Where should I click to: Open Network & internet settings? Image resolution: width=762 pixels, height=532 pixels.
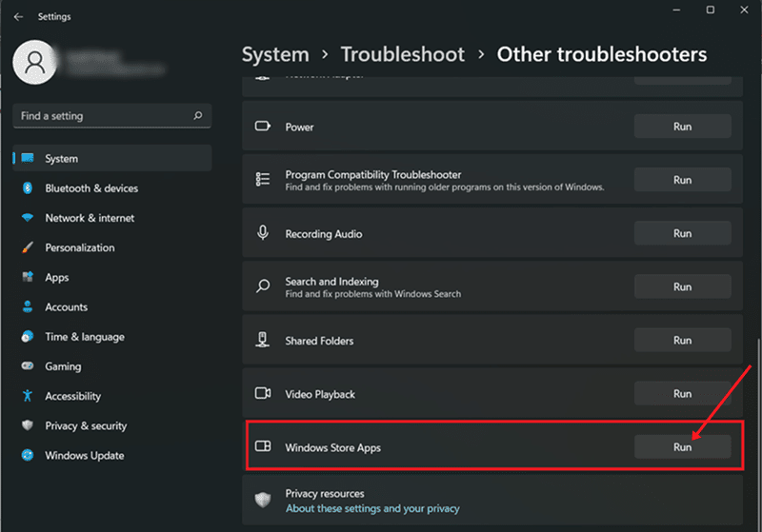coord(90,218)
